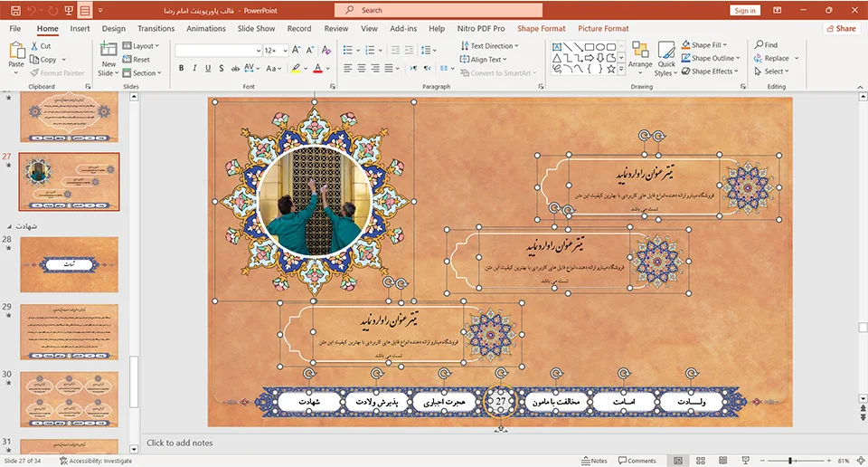868x467 pixels.
Task: Toggle Italic formatting
Action: tap(194, 68)
